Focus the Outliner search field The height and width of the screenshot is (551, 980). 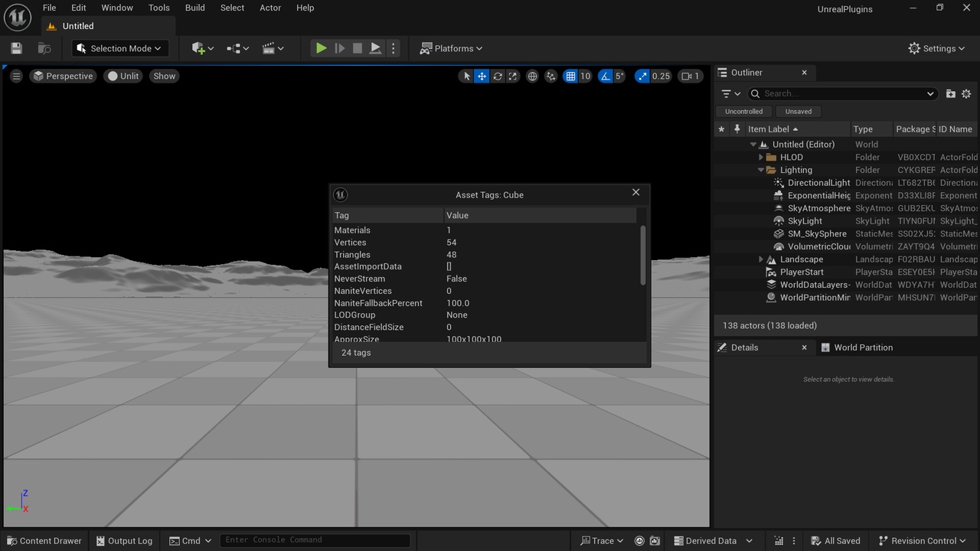click(842, 93)
